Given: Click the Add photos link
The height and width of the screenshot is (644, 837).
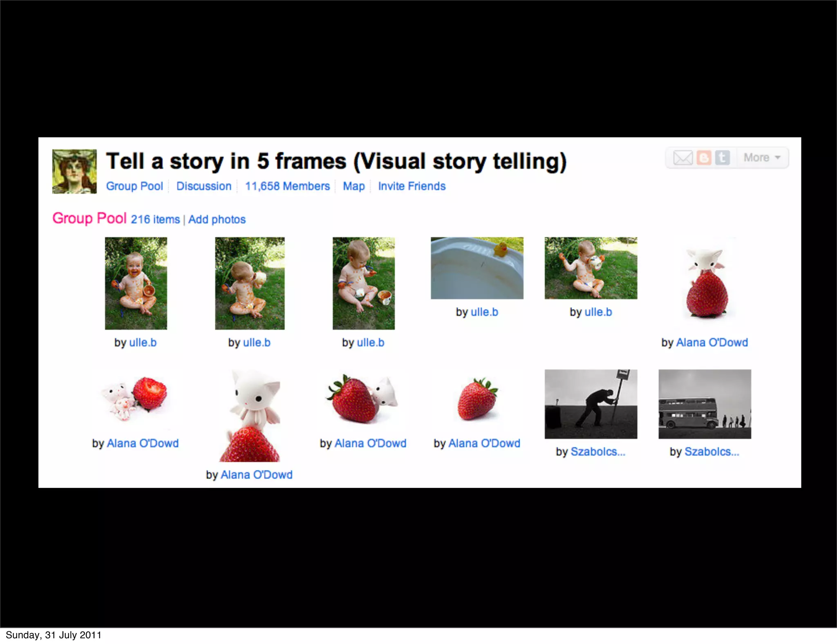Looking at the screenshot, I should point(217,220).
